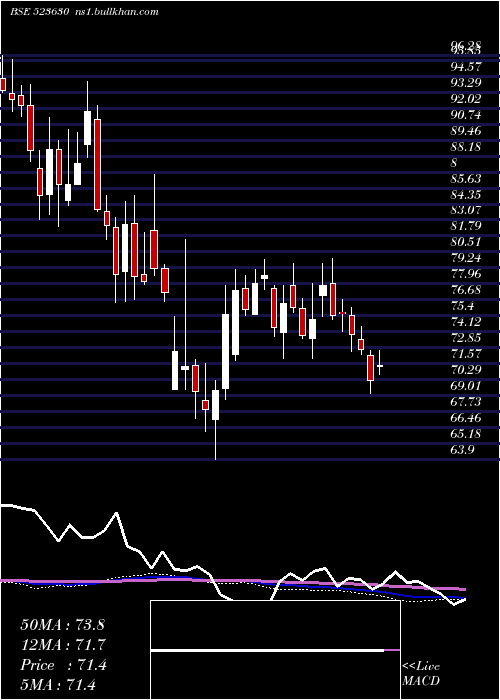This screenshot has width=500, height=700.
Task: Click the 89.46 price axis label
Action: pyautogui.click(x=466, y=131)
